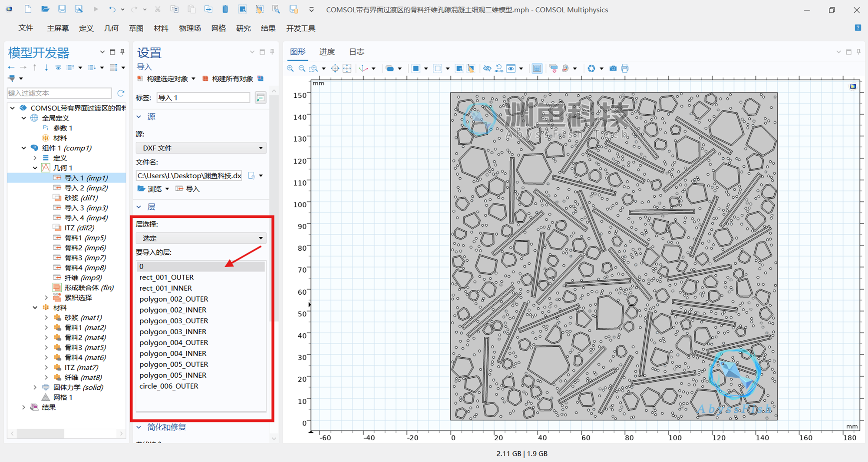Move selected node down in Model Builder

46,67
